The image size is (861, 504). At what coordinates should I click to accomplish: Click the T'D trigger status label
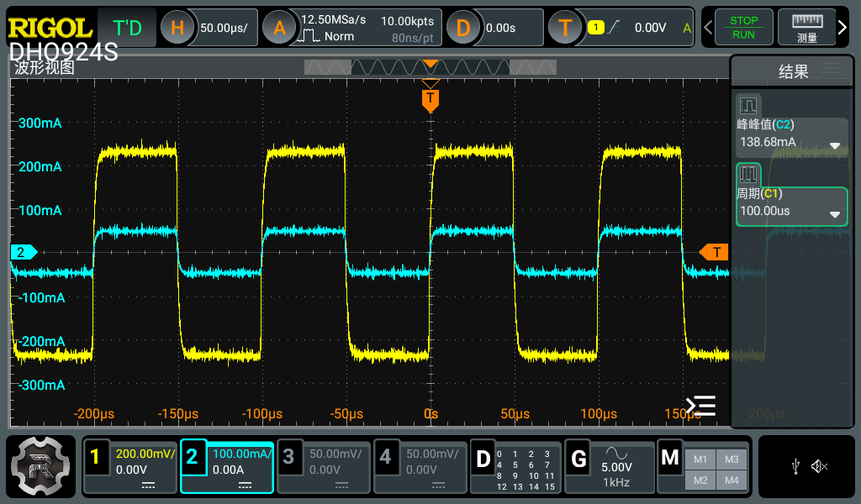click(x=127, y=28)
